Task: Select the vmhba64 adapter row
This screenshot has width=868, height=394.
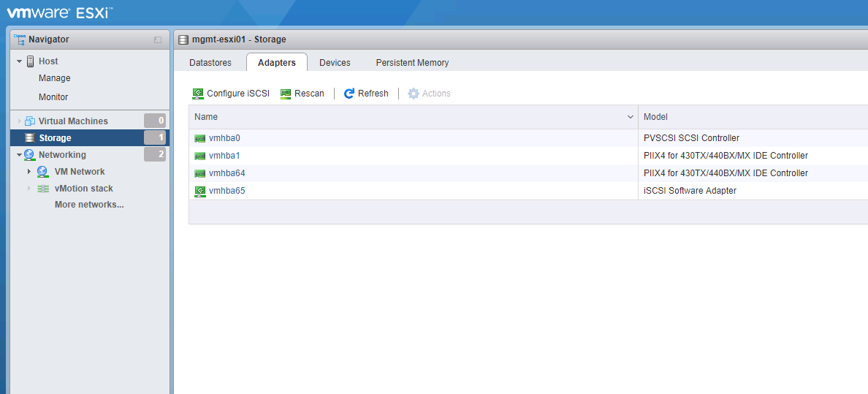Action: point(226,173)
